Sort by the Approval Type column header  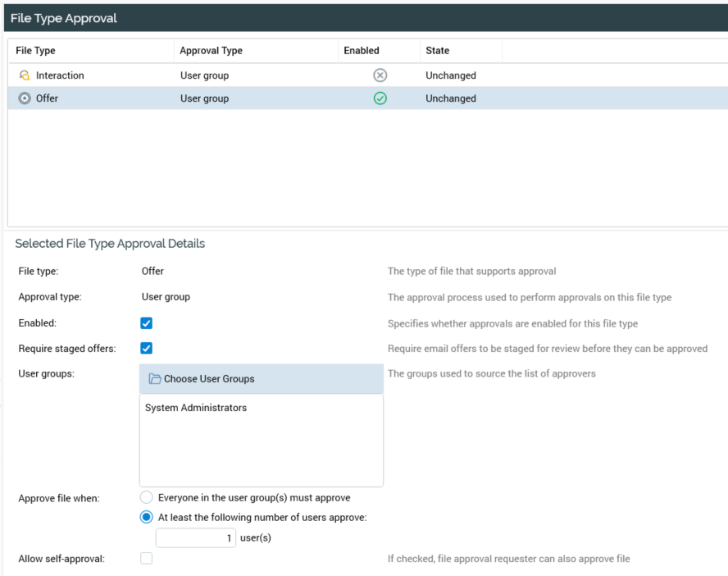pos(212,51)
